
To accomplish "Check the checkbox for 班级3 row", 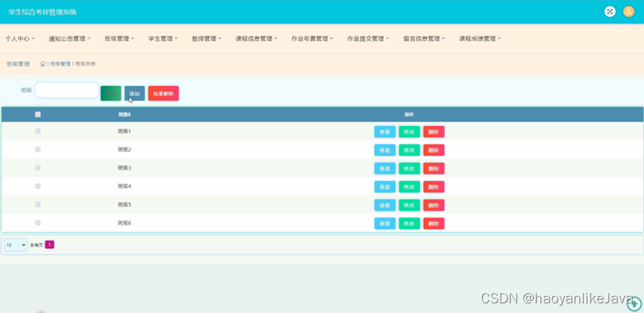I will click(x=38, y=168).
